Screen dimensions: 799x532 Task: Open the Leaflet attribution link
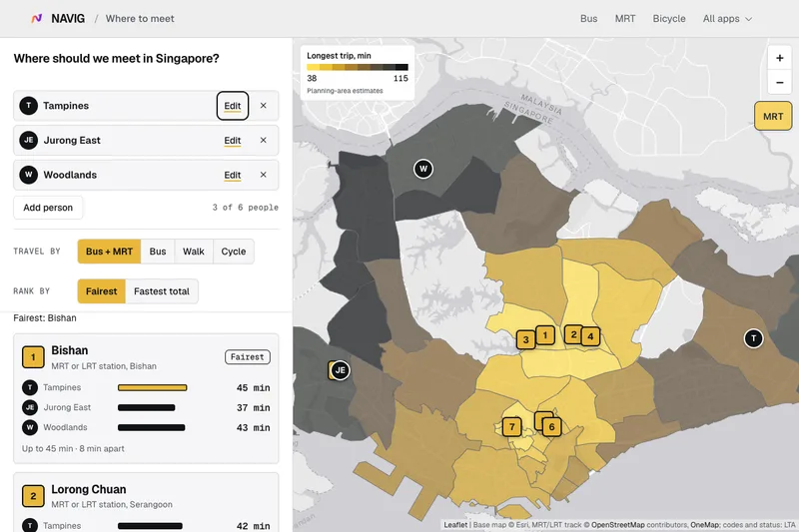[455, 525]
